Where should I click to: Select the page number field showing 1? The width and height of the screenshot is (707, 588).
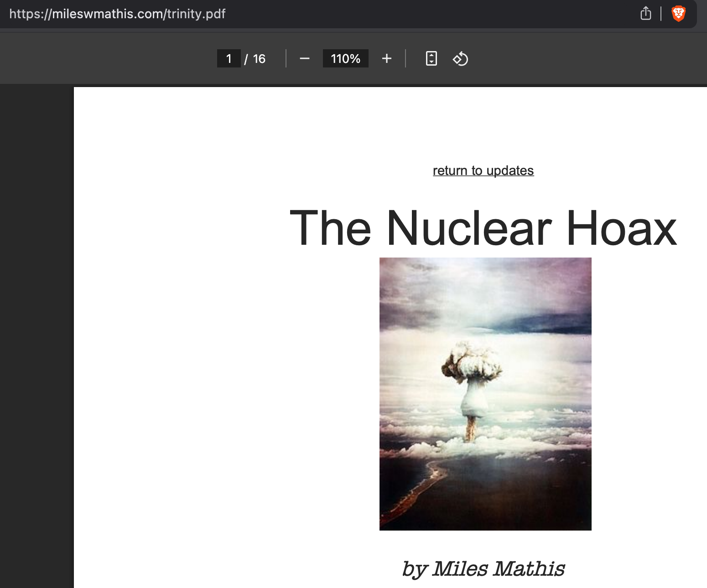coord(229,59)
